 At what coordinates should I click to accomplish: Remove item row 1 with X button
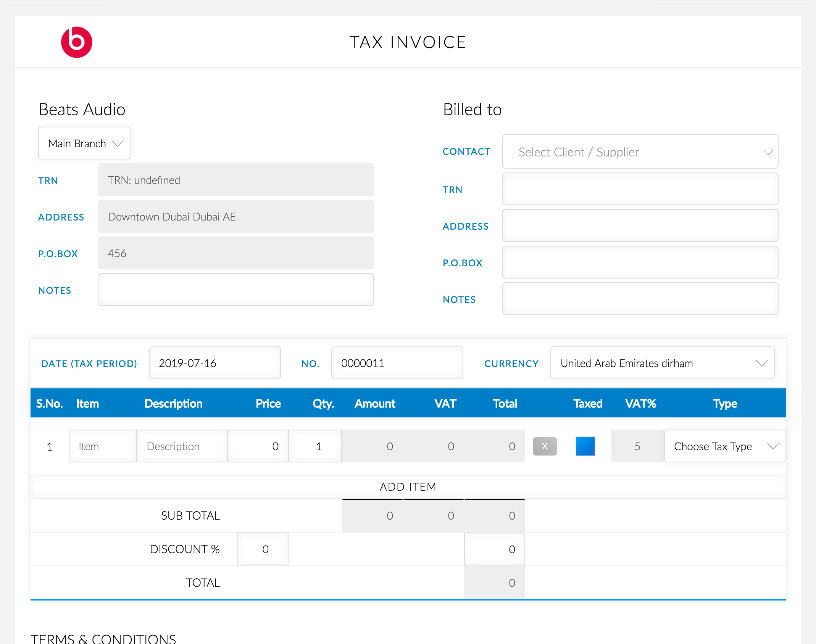[545, 446]
